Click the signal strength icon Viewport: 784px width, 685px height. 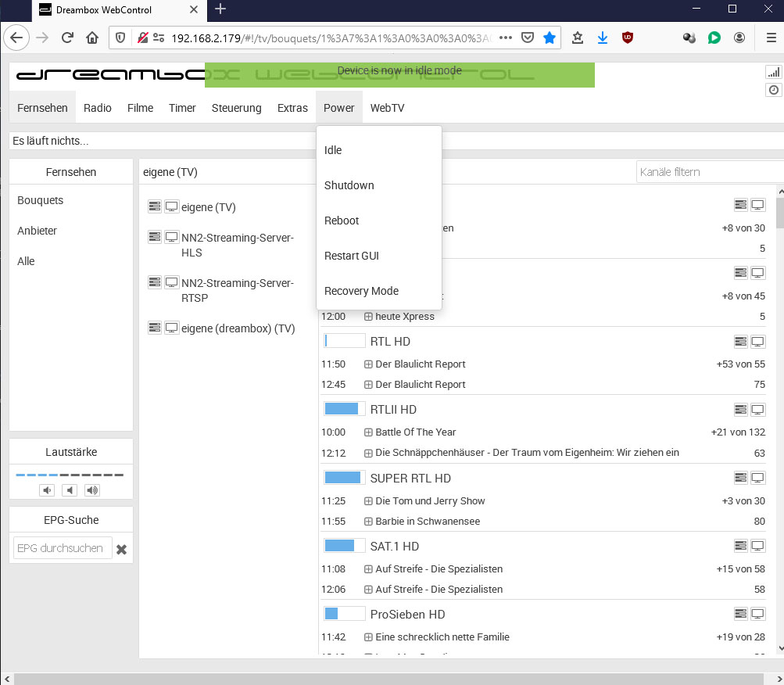pyautogui.click(x=773, y=72)
